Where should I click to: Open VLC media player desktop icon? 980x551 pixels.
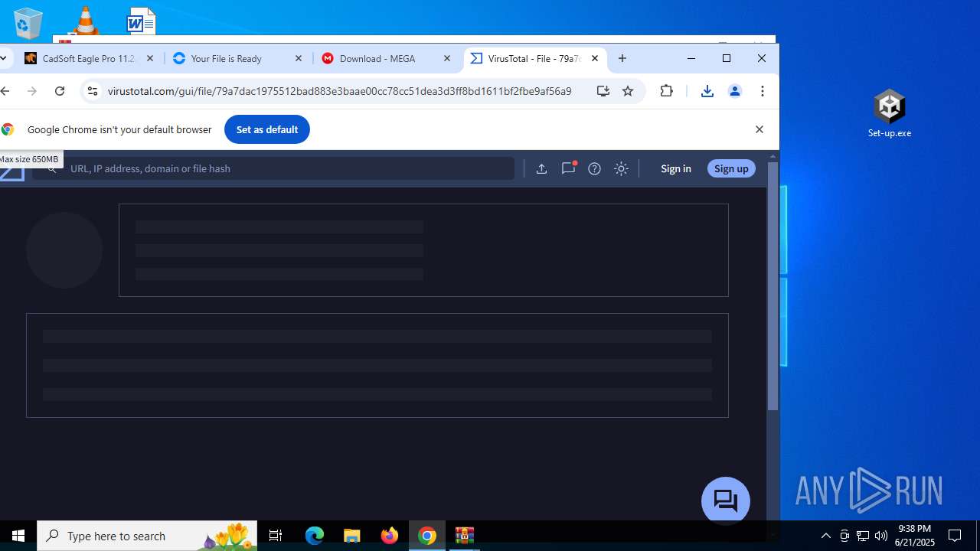pos(85,21)
